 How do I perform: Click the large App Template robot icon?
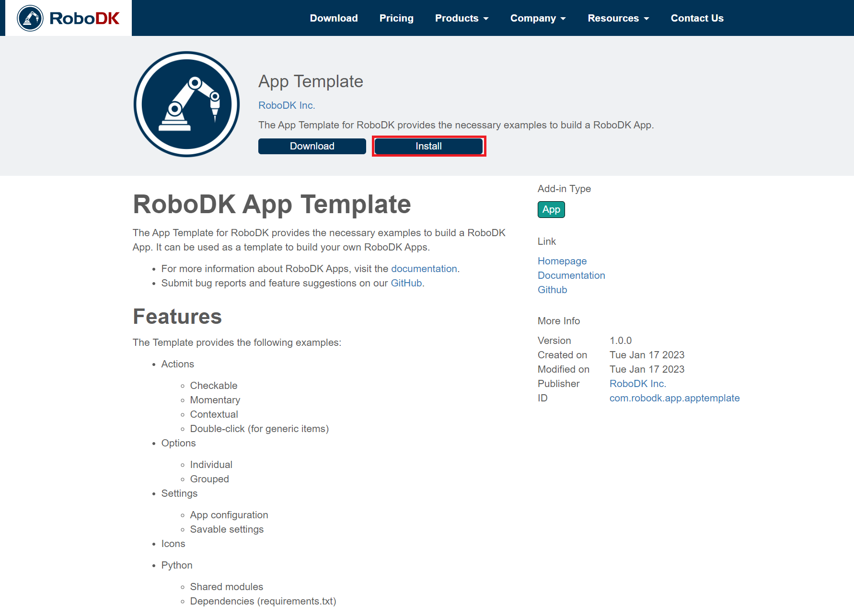[186, 104]
